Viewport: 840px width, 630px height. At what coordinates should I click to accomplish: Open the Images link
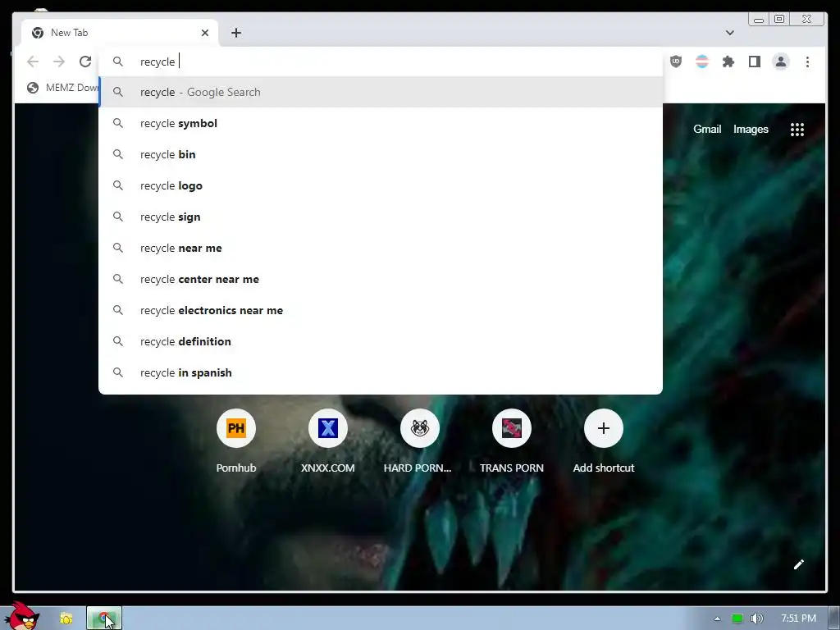tap(751, 129)
